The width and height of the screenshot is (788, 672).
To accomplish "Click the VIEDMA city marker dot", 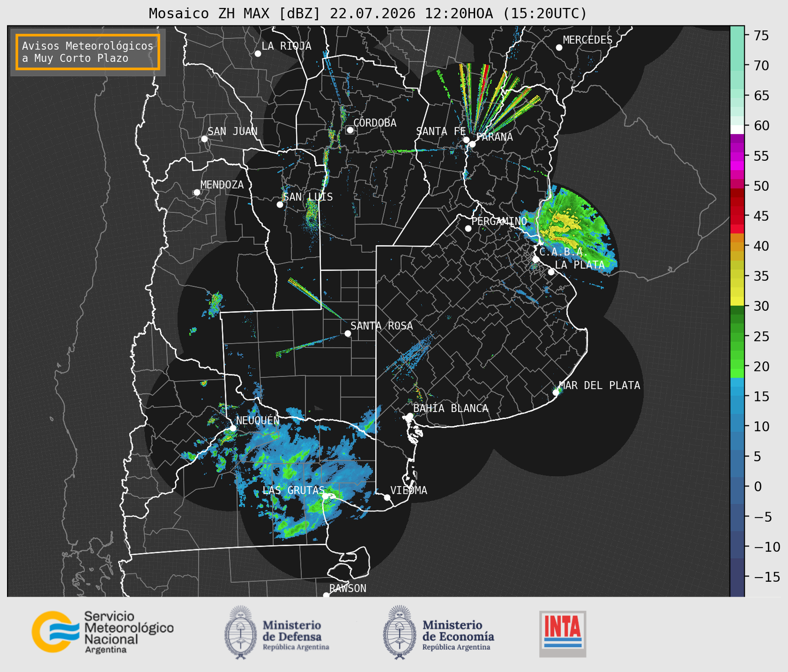I will 387,497.
